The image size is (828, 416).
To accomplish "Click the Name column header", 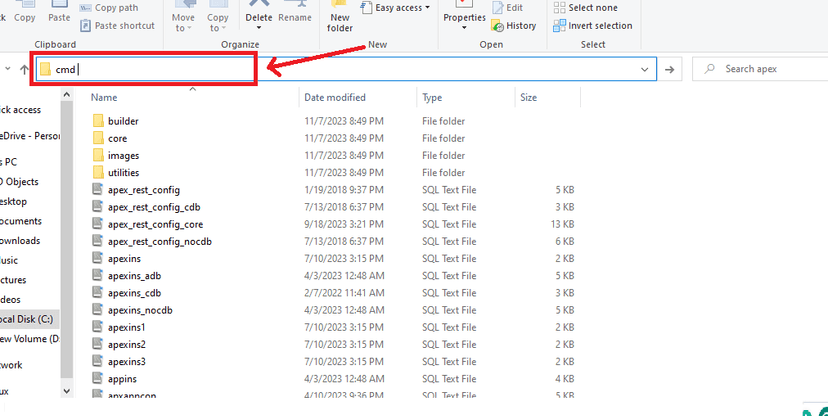I will click(x=104, y=98).
